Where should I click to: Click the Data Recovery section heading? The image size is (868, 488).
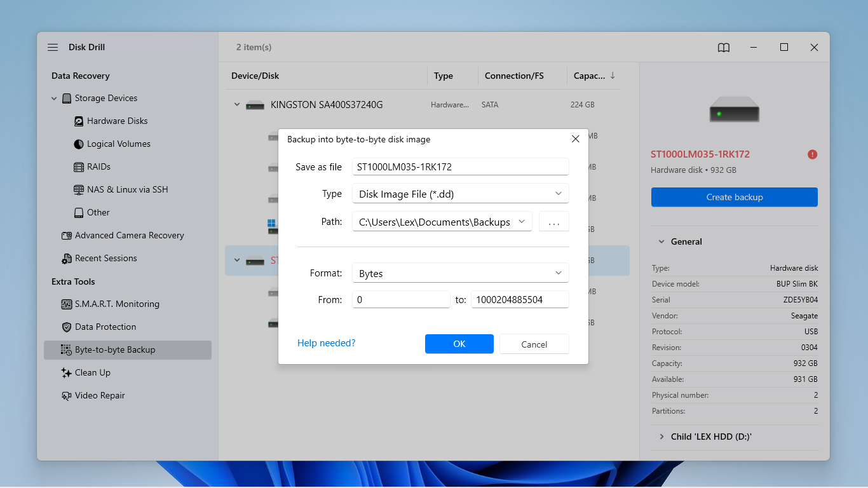81,76
